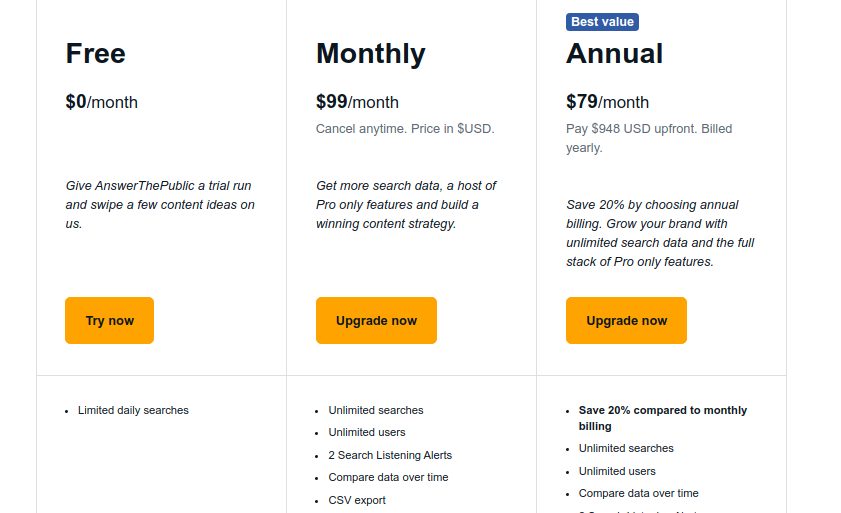
Task: Click the $0/month price text
Action: (101, 102)
